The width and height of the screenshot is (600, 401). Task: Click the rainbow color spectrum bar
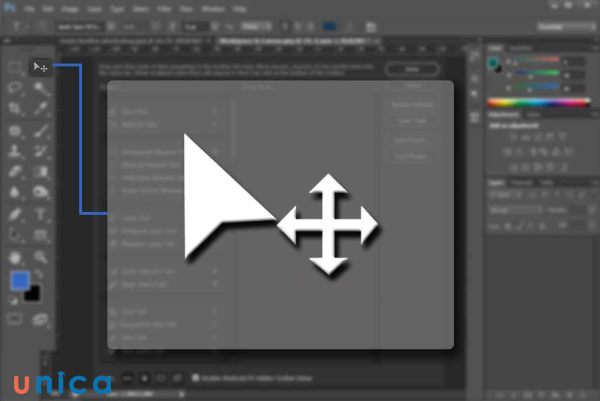click(539, 102)
